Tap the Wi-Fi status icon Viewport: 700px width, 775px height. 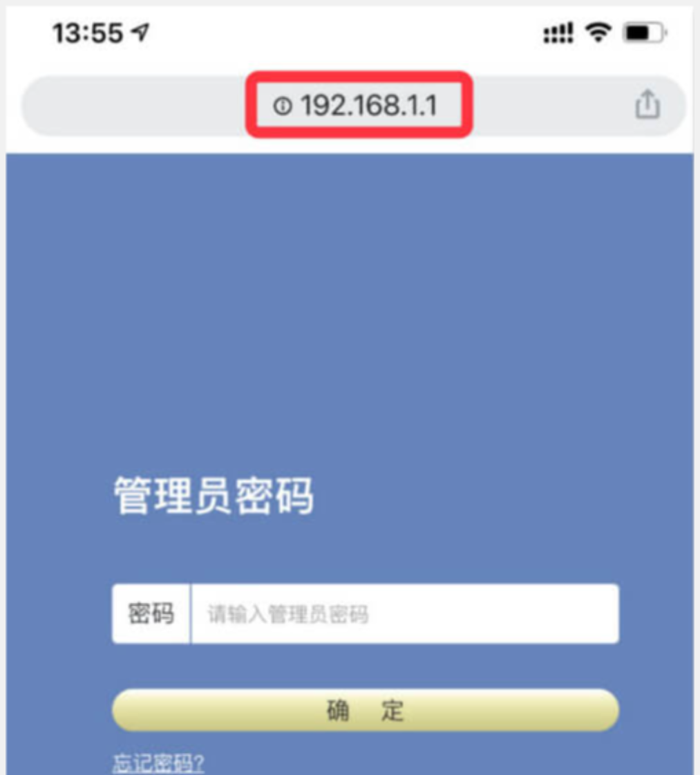(598, 33)
